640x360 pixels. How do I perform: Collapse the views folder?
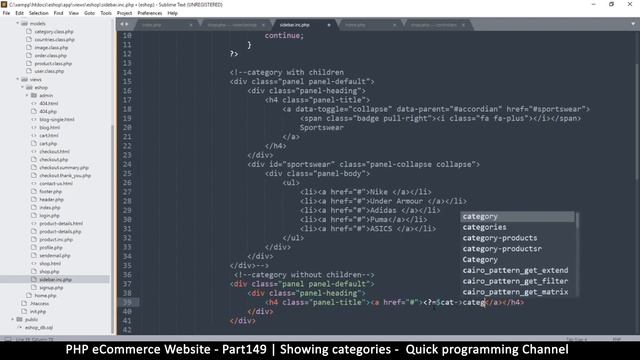click(x=18, y=79)
